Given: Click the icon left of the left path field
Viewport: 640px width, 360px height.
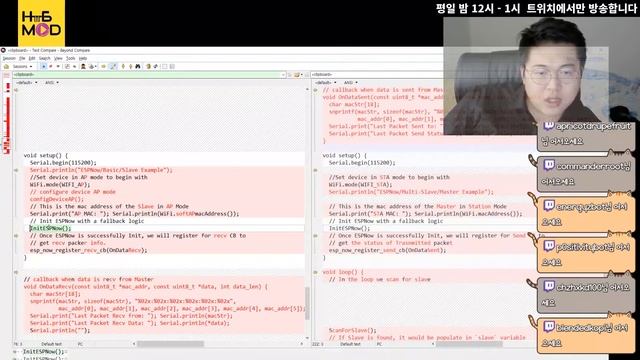Looking at the screenshot, I should click(x=6, y=75).
